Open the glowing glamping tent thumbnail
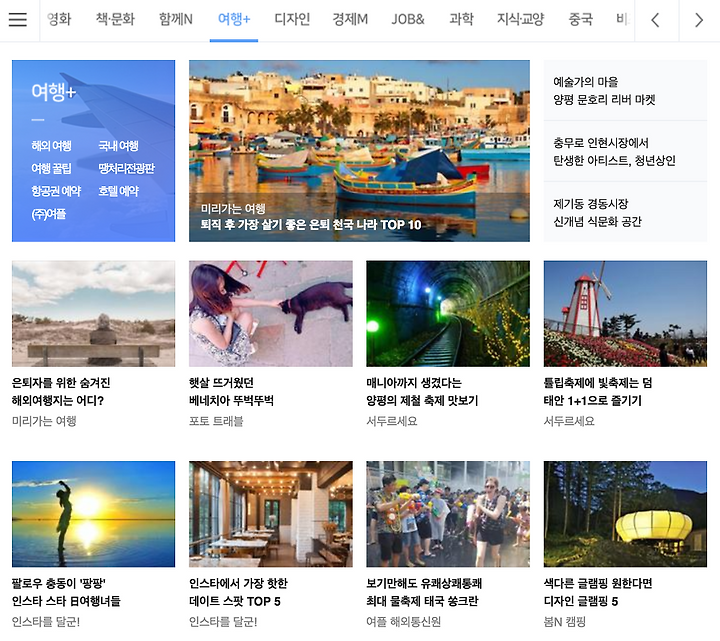Image resolution: width=720 pixels, height=641 pixels. 625,514
